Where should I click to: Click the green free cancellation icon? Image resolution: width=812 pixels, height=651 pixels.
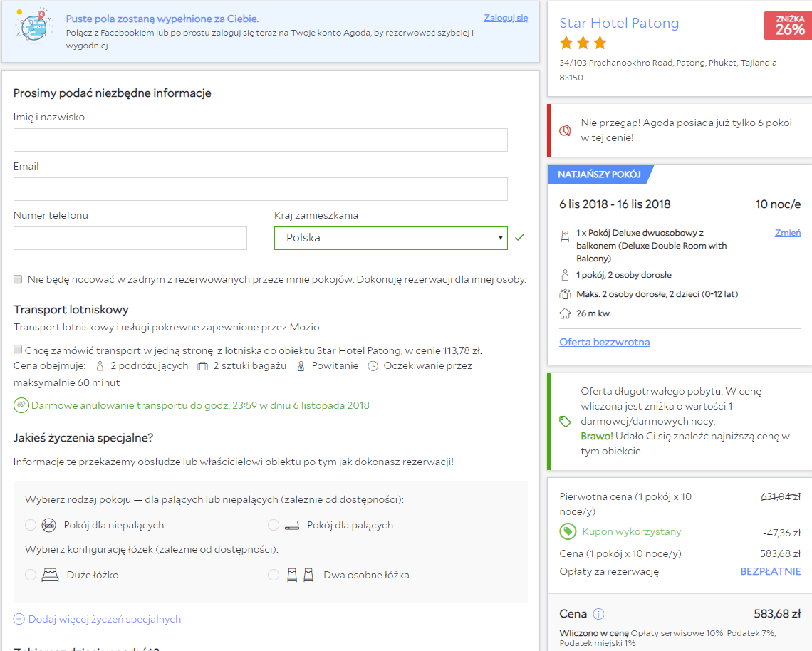[x=21, y=405]
